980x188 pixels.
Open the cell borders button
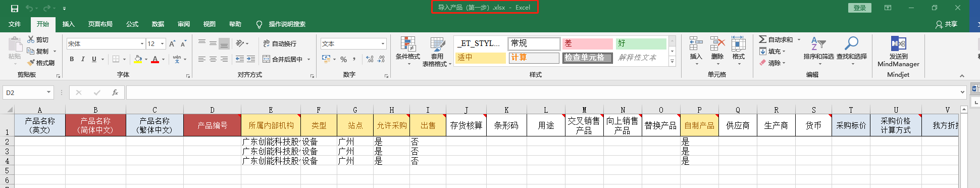(x=116, y=59)
